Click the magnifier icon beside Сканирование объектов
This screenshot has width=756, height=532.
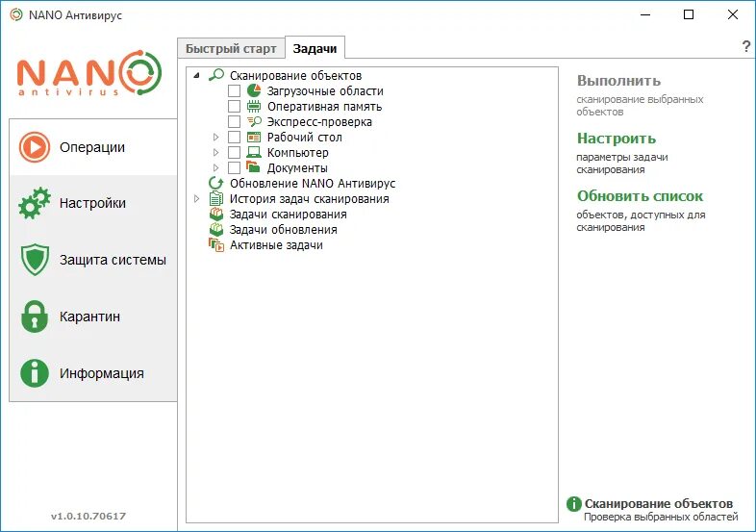pyautogui.click(x=216, y=75)
